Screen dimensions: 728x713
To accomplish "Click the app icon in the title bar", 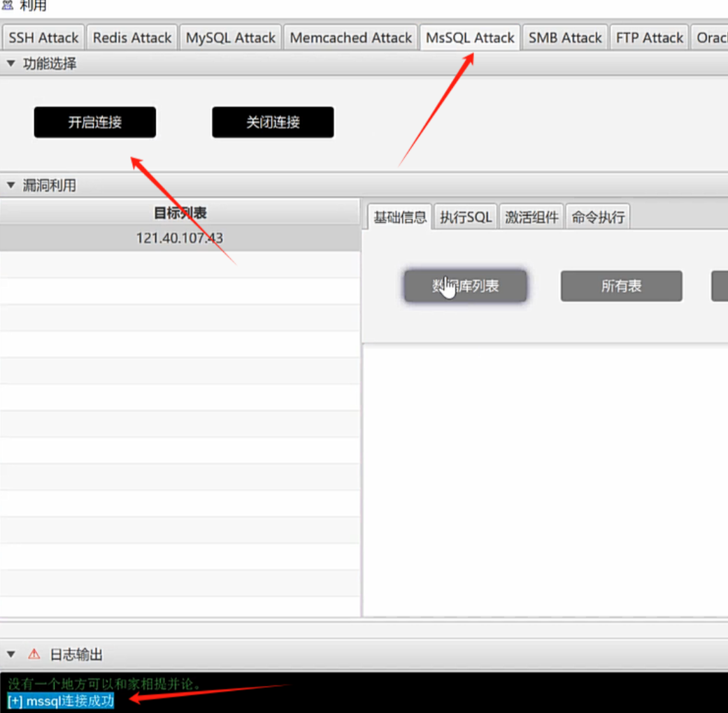I will click(x=7, y=6).
